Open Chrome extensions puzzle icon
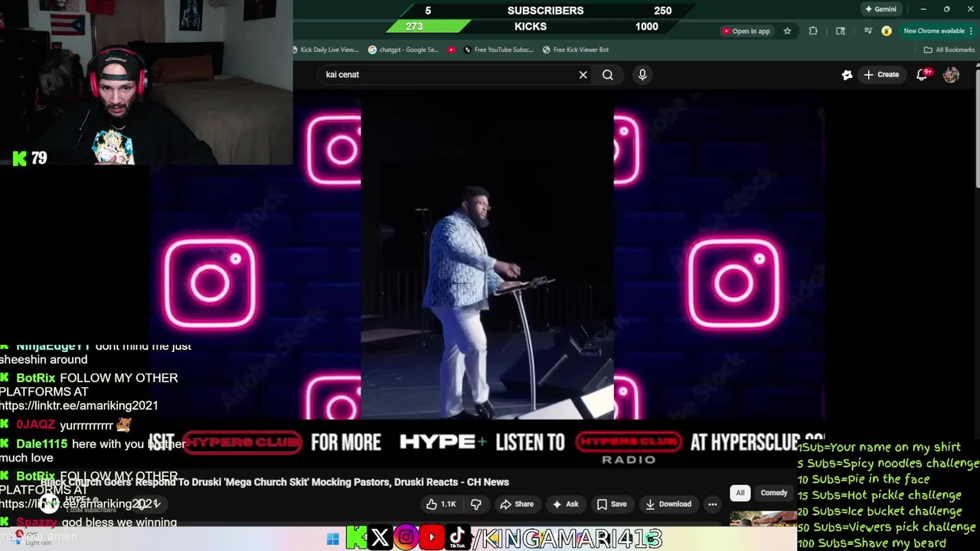980x551 pixels. click(813, 31)
